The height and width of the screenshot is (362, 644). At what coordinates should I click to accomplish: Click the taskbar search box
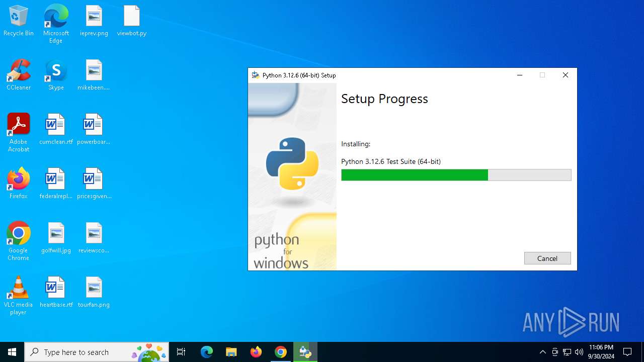[97, 352]
